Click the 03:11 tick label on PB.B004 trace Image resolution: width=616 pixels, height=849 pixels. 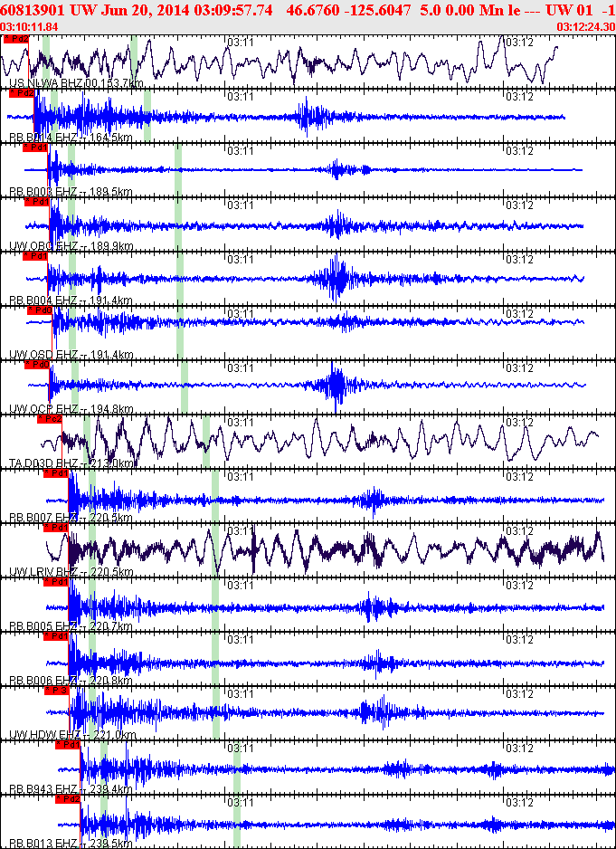click(x=241, y=260)
